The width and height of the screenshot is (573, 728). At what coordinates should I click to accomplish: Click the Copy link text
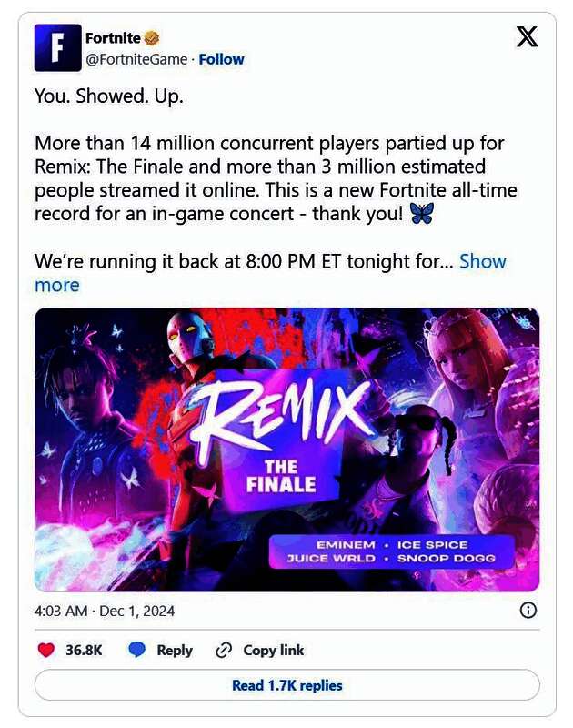click(x=274, y=650)
